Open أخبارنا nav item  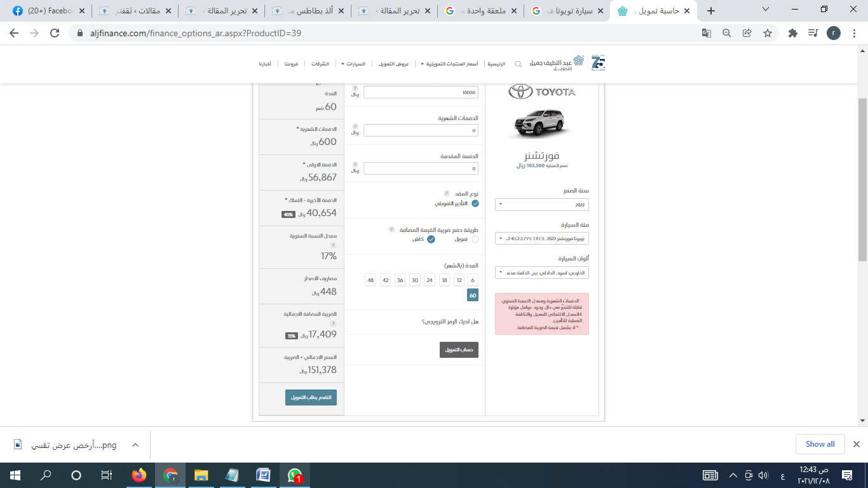point(265,64)
